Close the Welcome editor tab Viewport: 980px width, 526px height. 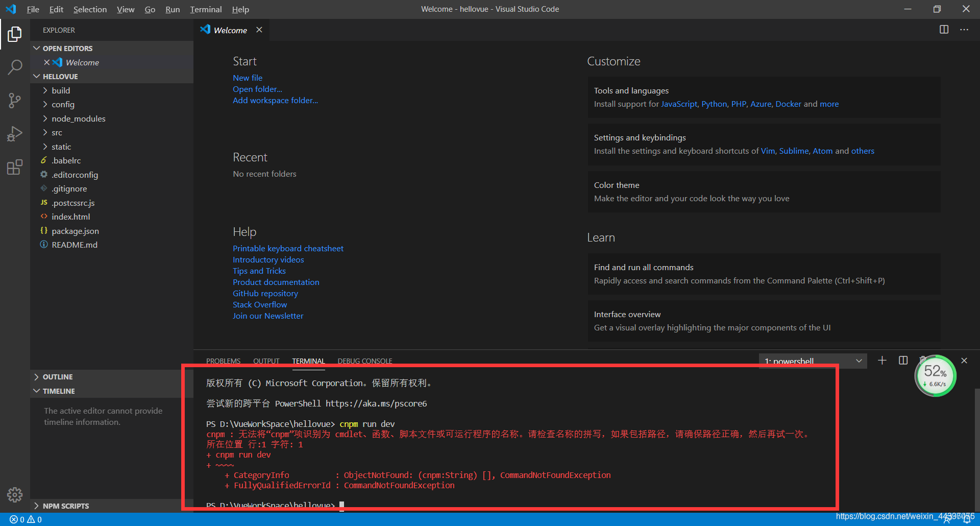[259, 30]
